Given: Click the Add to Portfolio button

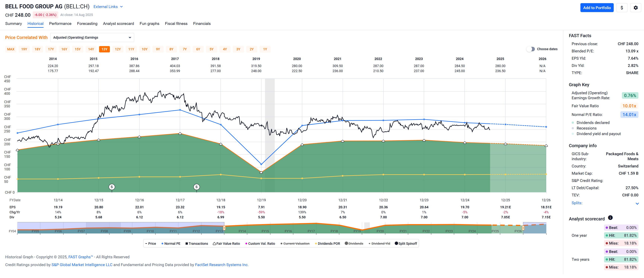Looking at the screenshot, I should (x=597, y=8).
